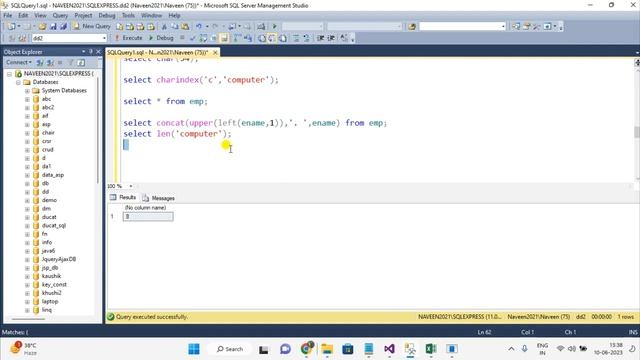Screen dimensions: 640x360
Task: Click the green start arrow in top toolbar
Action: [274, 27]
